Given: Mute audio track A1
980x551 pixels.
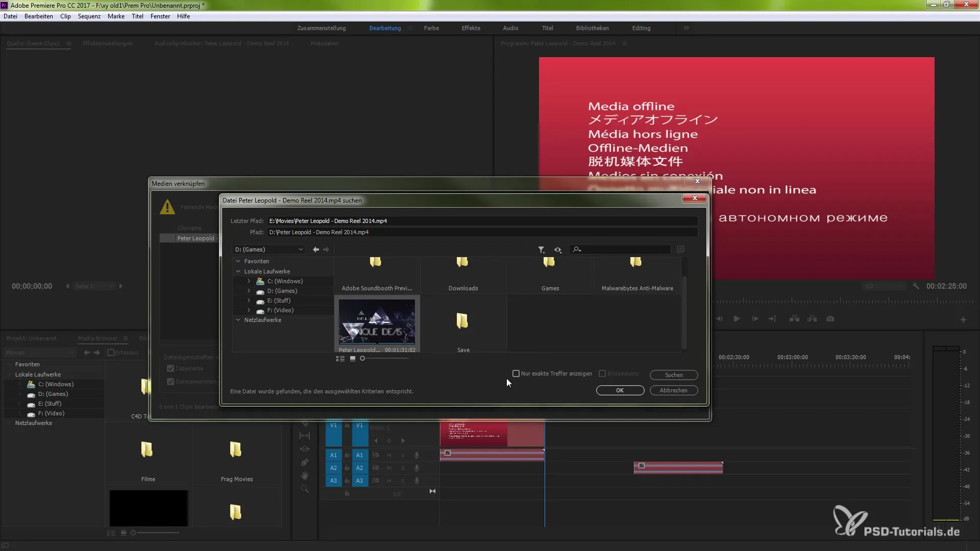Looking at the screenshot, I should [x=389, y=455].
